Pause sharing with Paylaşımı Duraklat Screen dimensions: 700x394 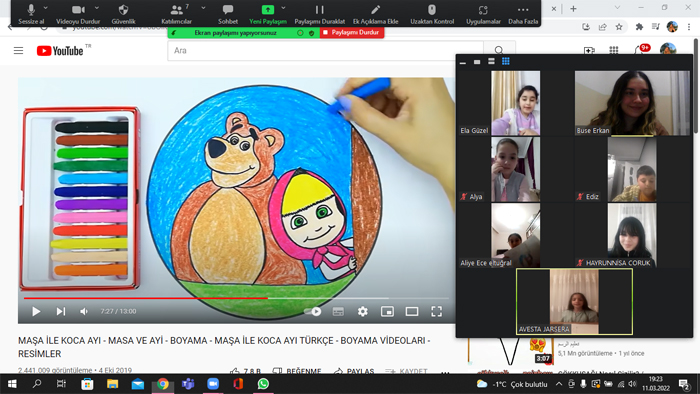[320, 13]
